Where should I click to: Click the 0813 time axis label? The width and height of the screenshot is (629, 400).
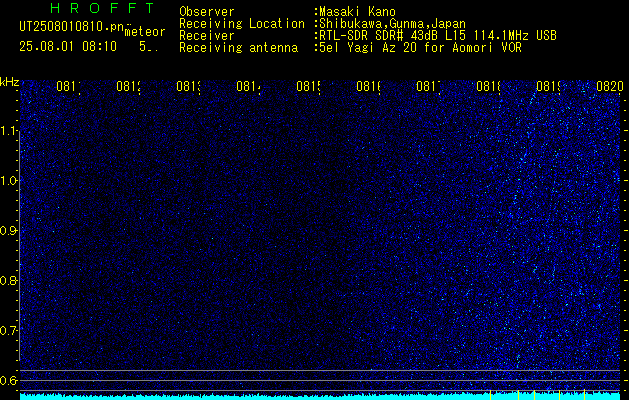coord(188,86)
